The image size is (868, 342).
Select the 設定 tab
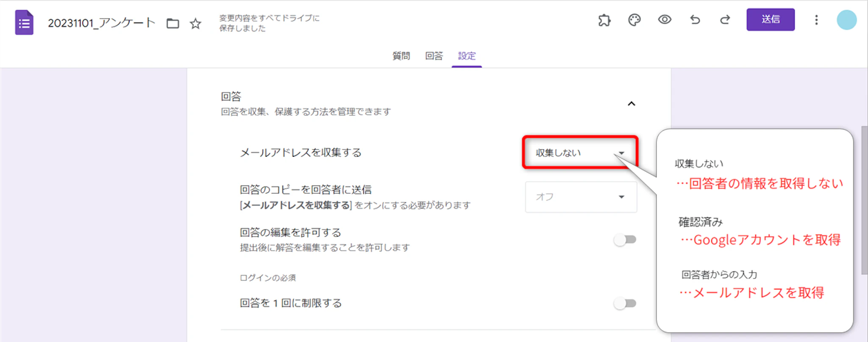pyautogui.click(x=467, y=56)
